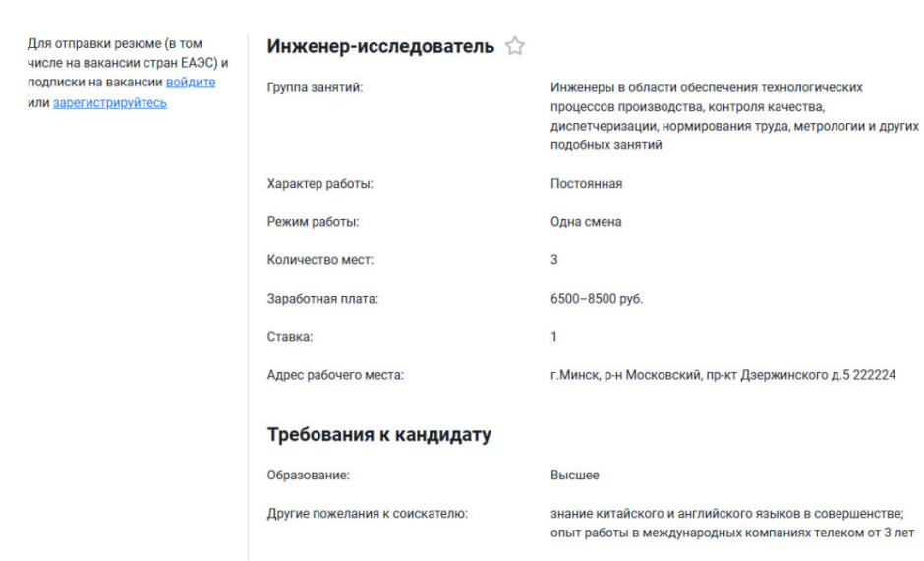Click the language requirements text about китайского
The image size is (924, 561).
pos(726,513)
